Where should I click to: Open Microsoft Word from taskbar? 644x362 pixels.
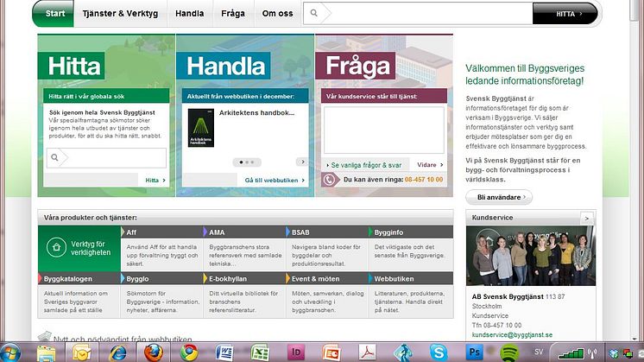tap(224, 352)
